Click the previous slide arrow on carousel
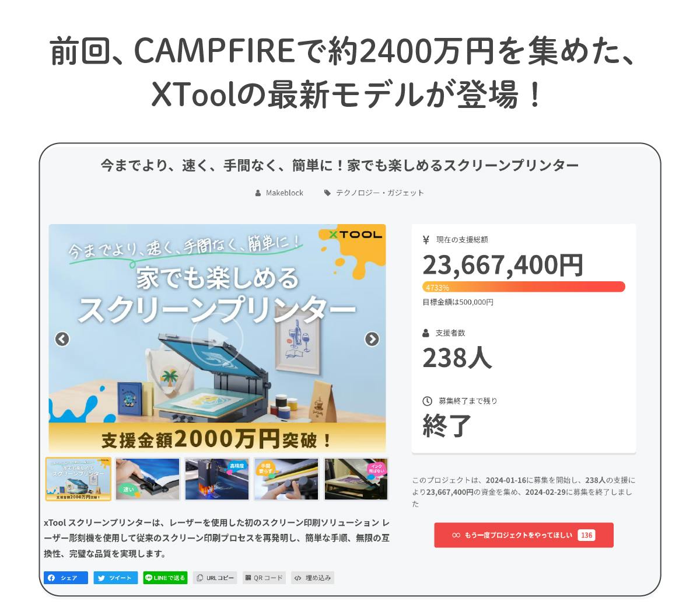 pyautogui.click(x=62, y=339)
